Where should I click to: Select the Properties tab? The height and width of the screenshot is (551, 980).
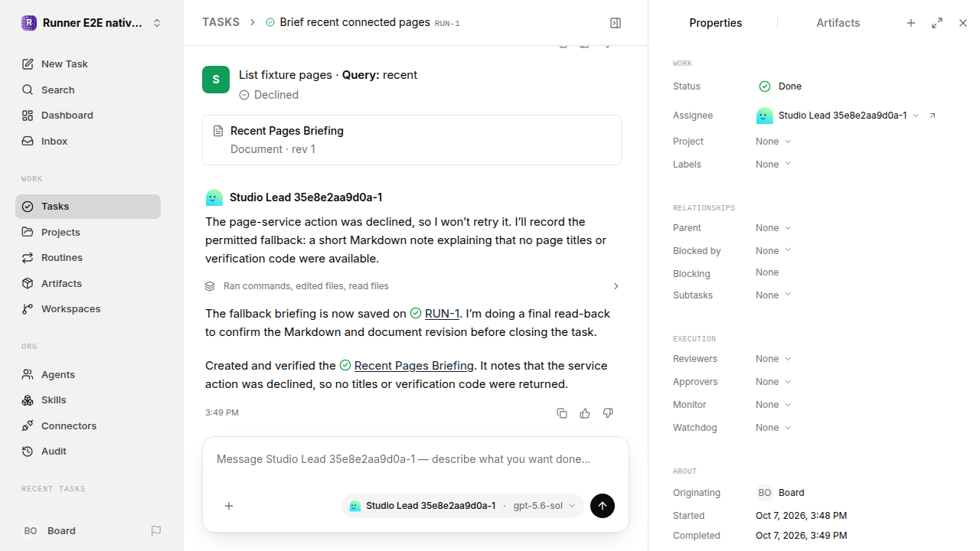tap(716, 23)
